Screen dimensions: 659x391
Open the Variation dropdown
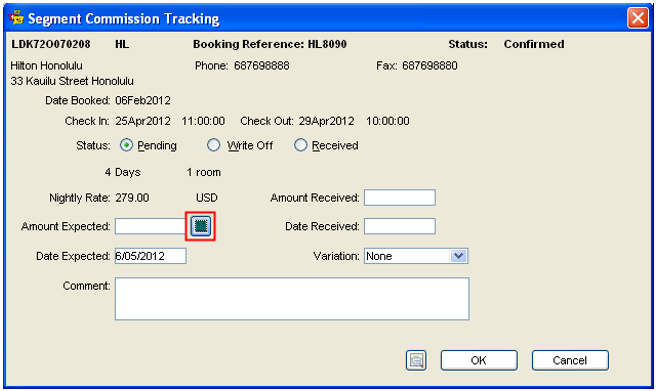click(x=458, y=256)
